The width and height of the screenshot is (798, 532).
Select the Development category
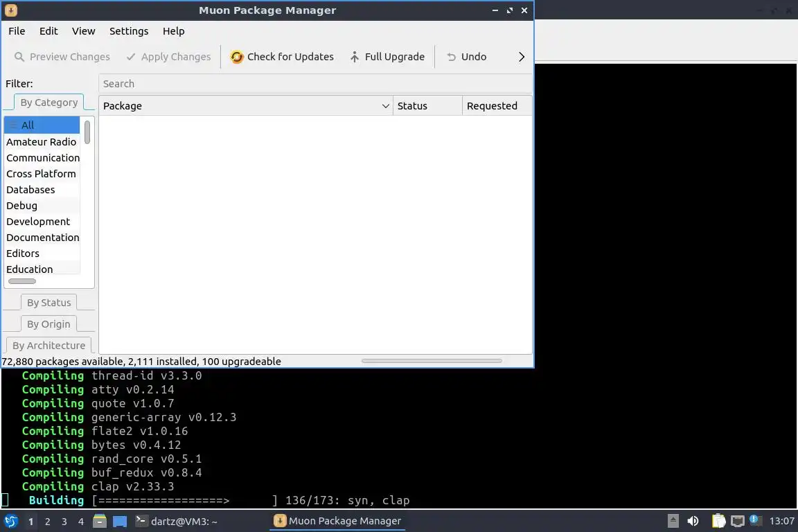42,222
